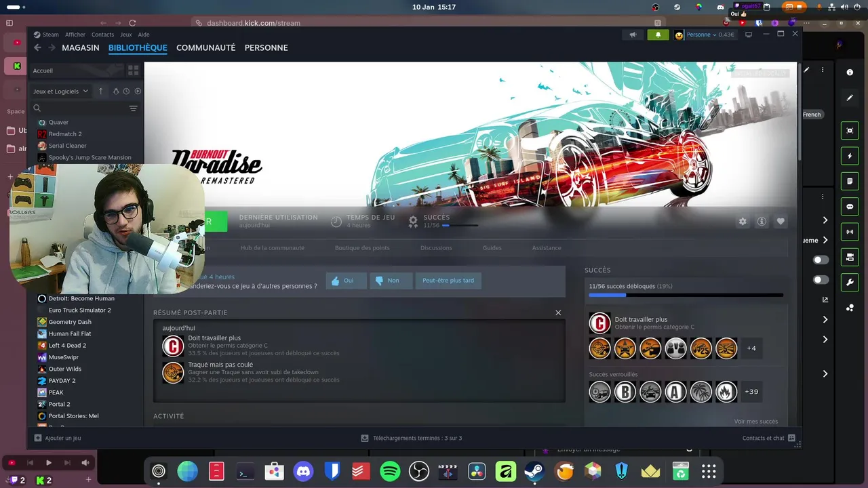868x488 pixels.
Task: Select Left 4 Dead 2 in game list
Action: pos(67,346)
